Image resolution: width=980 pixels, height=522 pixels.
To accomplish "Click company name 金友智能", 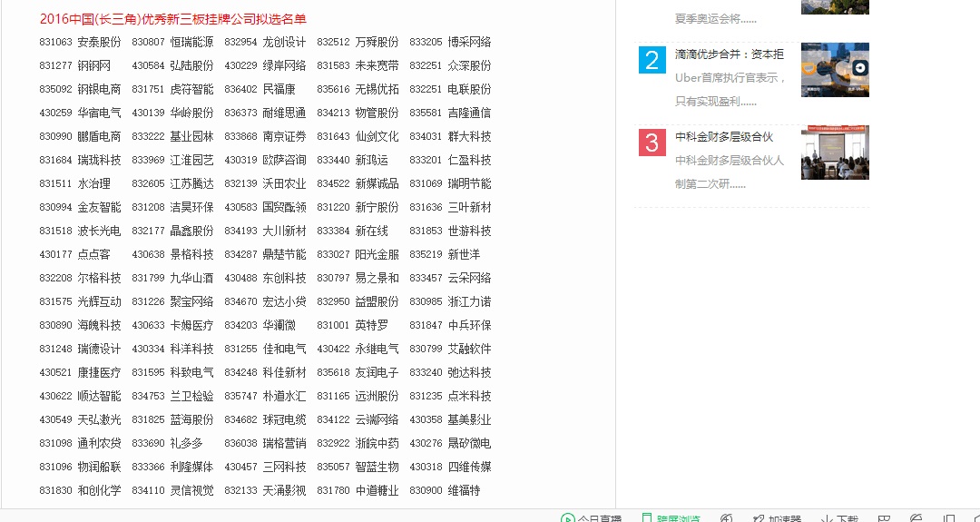I will coord(99,208).
